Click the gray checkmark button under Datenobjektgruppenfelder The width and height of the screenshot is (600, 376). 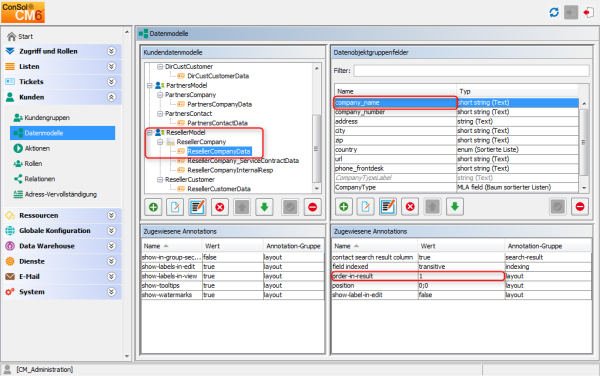[x=558, y=207]
